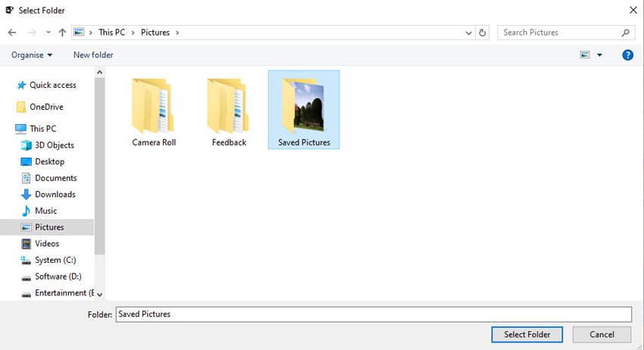Viewport: 644px width, 350px height.
Task: Click the 3D Objects cube icon
Action: tap(26, 145)
